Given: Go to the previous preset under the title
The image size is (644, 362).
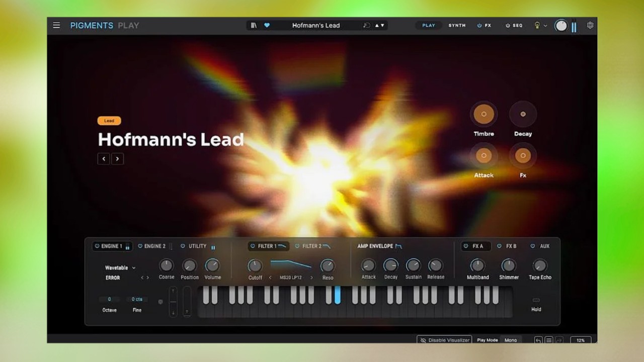Looking at the screenshot, I should click(x=104, y=159).
